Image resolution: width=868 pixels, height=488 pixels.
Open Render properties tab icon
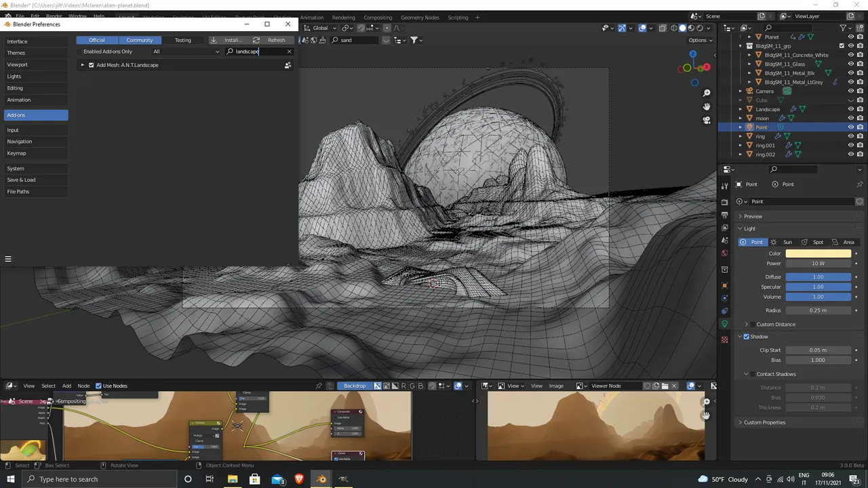coord(724,202)
